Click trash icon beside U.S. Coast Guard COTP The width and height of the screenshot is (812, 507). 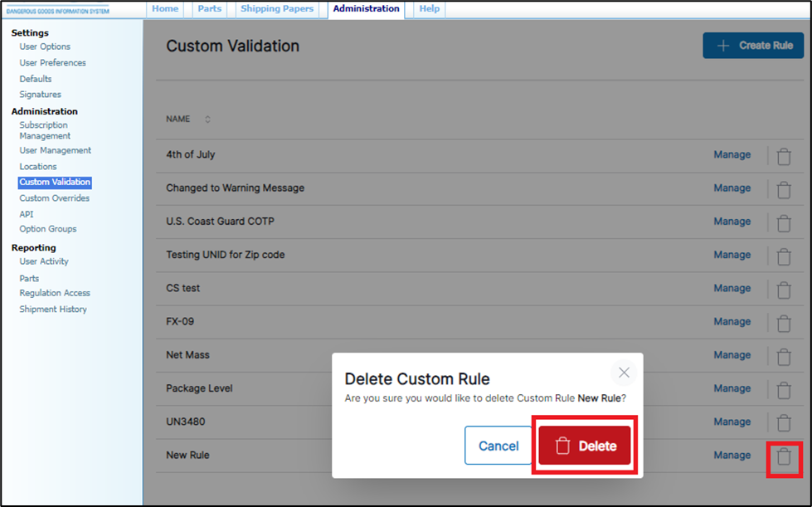783,222
